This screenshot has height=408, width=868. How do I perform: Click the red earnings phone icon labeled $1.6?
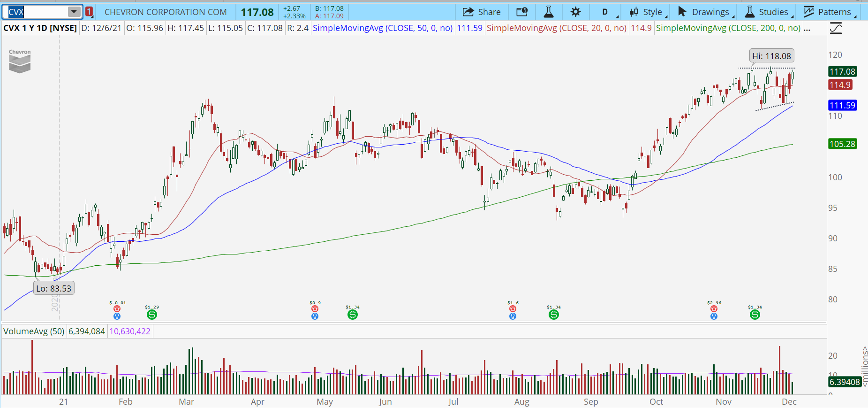(513, 308)
